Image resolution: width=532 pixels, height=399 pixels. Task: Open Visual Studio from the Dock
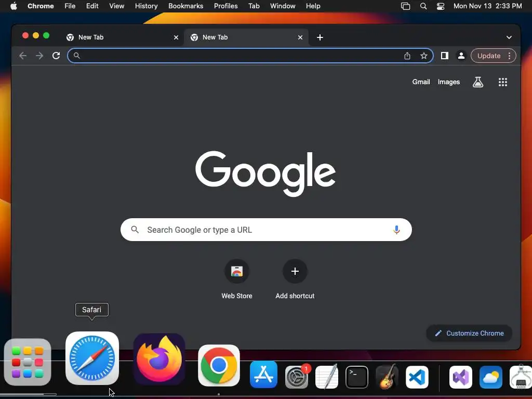pos(461,377)
